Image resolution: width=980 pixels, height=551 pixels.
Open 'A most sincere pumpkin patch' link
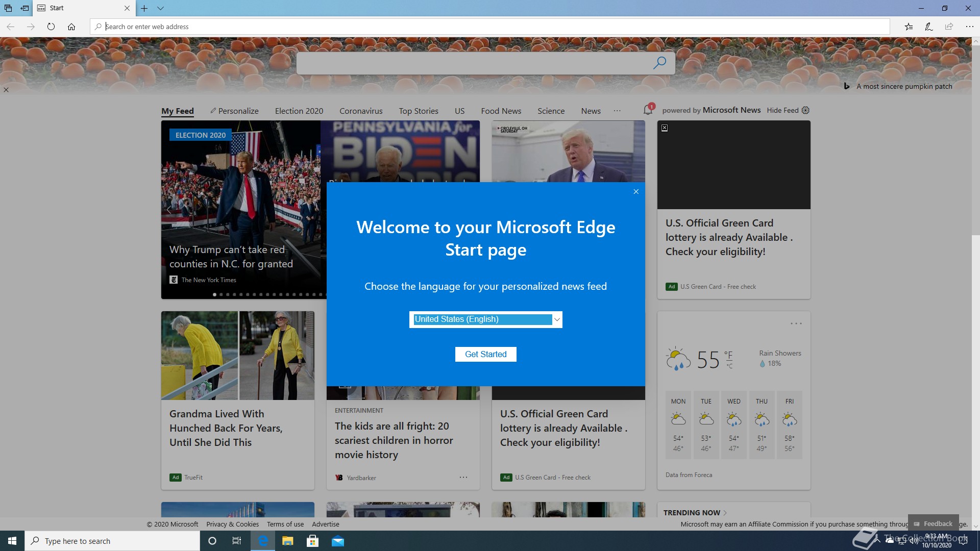pyautogui.click(x=904, y=86)
